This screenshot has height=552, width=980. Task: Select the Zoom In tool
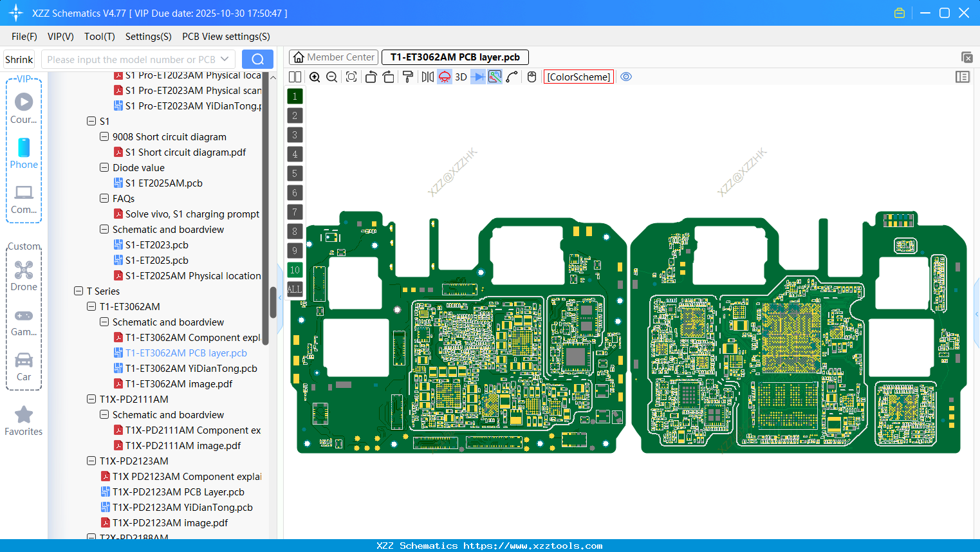315,77
